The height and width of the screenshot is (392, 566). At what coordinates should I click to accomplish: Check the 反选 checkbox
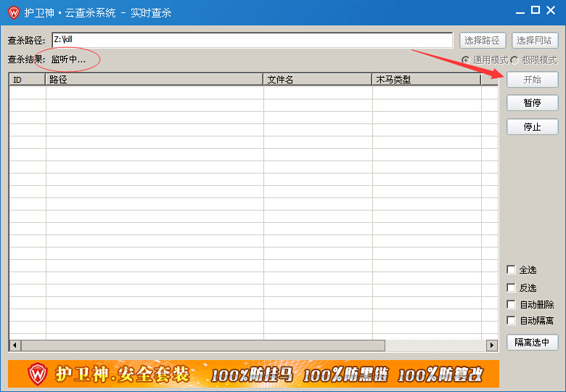click(x=511, y=287)
